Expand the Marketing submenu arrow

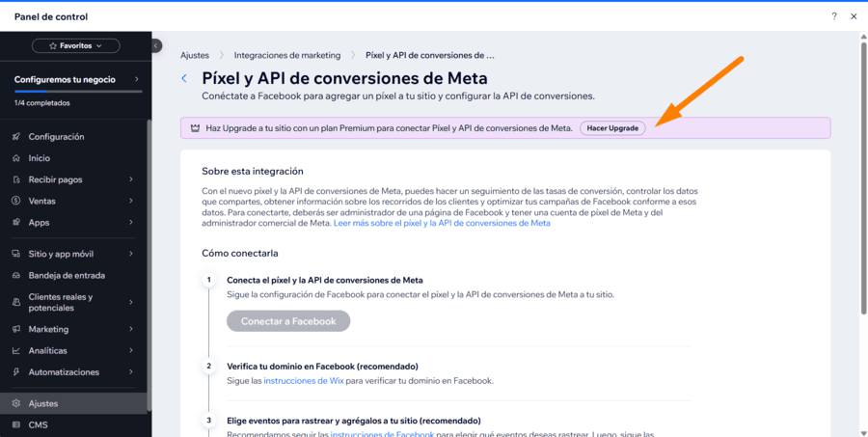click(131, 329)
